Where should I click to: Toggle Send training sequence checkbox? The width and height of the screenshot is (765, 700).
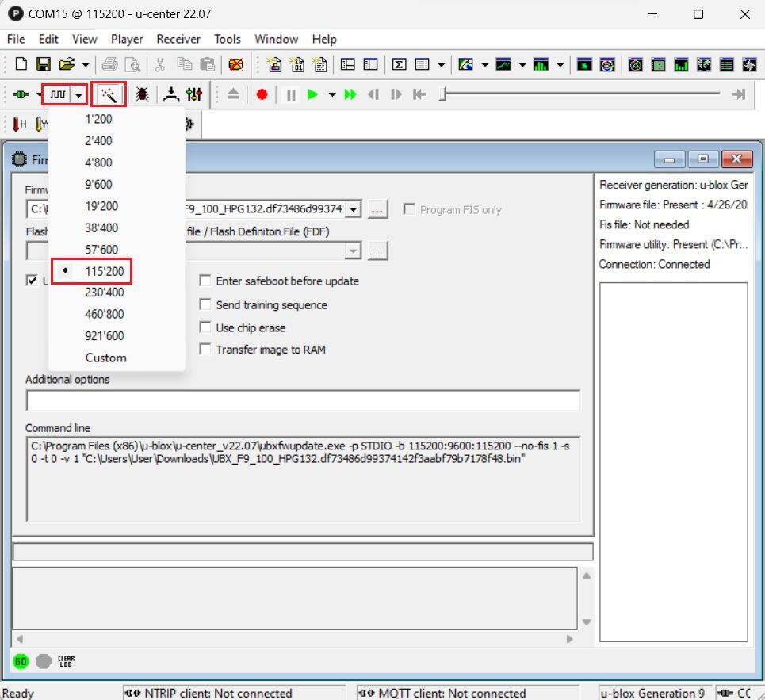pos(205,304)
